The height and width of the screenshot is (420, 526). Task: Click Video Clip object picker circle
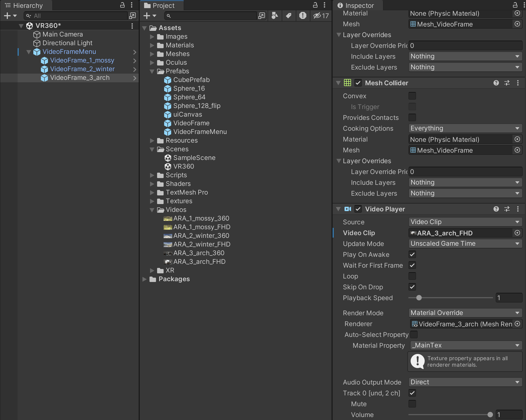coord(517,233)
